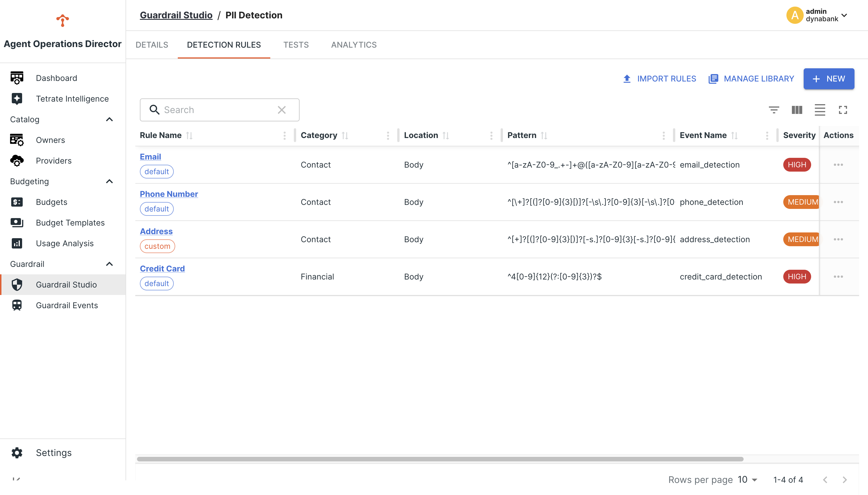
Task: Switch to the Tests tab
Action: (296, 44)
